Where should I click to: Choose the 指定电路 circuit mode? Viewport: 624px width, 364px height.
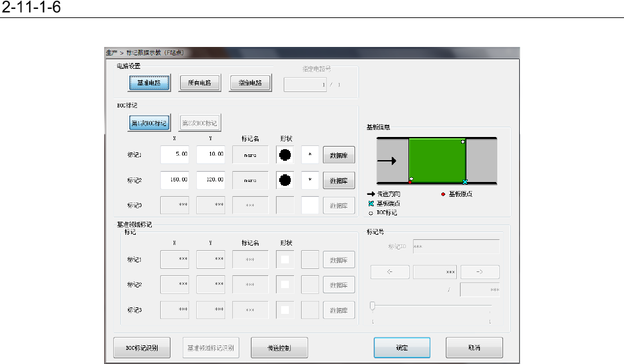tap(250, 83)
